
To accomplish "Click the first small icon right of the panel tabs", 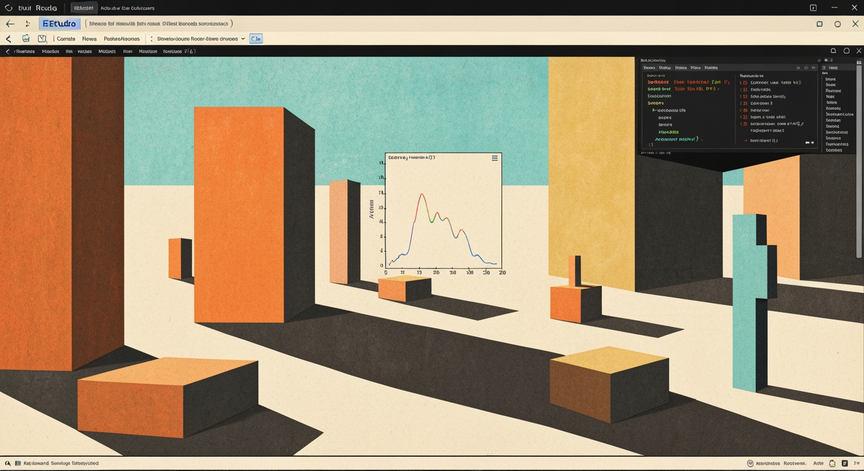I will pyautogui.click(x=798, y=68).
